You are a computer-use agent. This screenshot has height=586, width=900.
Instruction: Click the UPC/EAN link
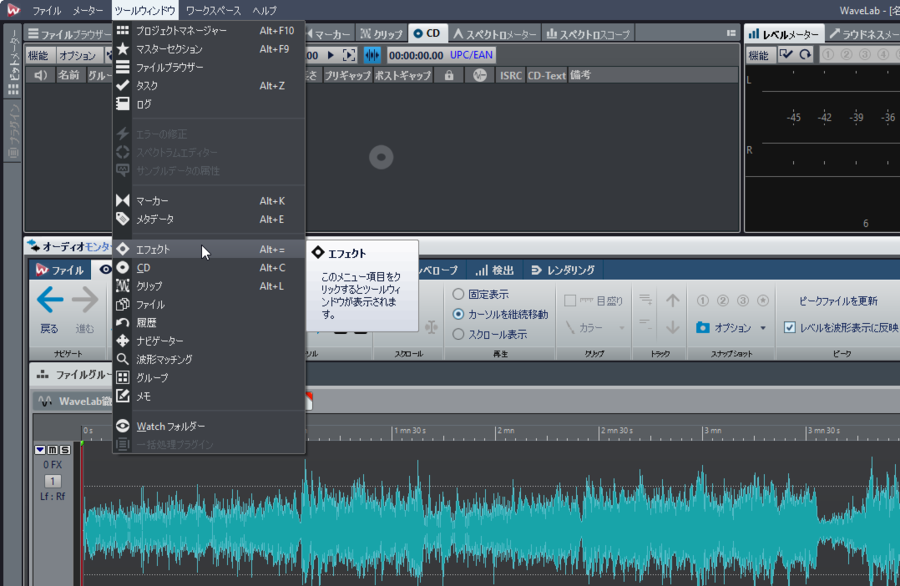pos(471,55)
